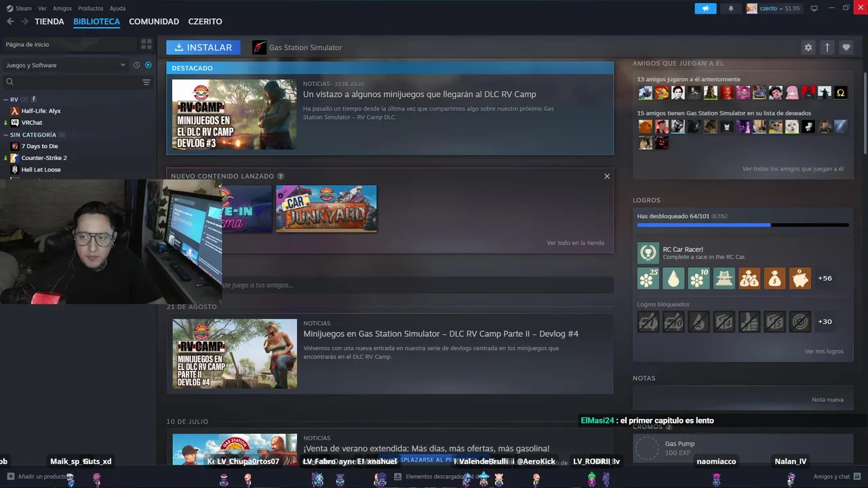
Task: Click the water drop achievement icon
Action: [x=673, y=278]
